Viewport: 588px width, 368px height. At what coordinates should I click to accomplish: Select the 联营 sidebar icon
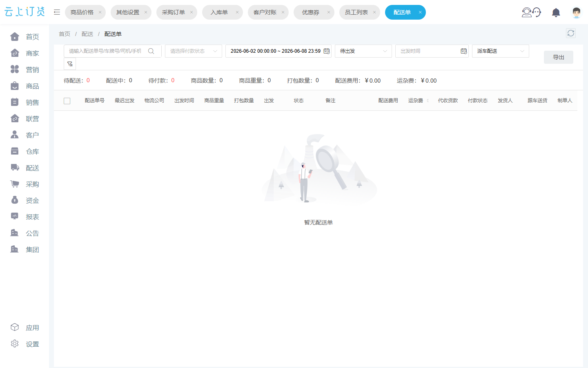click(x=15, y=119)
